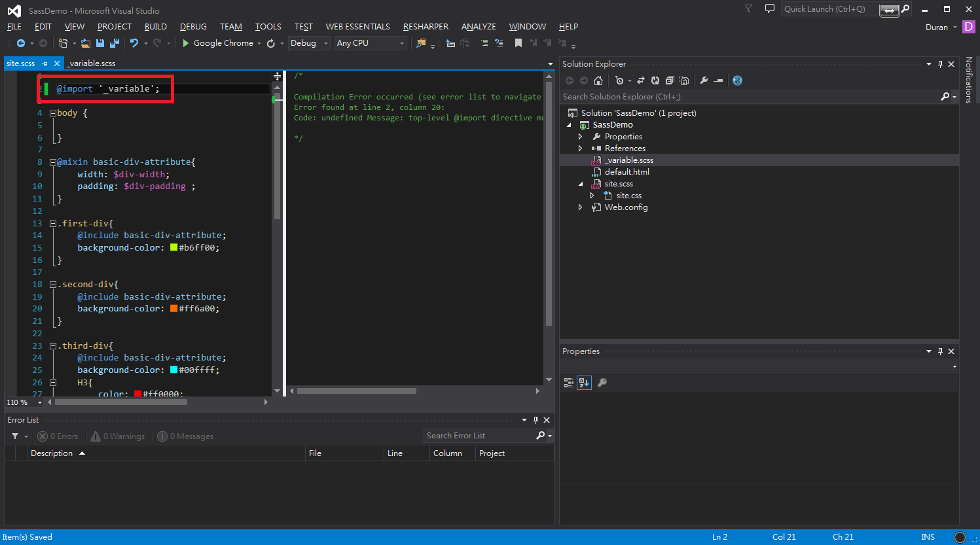Open the Debug configuration dropdown
Image resolution: width=980 pixels, height=545 pixels.
click(x=309, y=43)
